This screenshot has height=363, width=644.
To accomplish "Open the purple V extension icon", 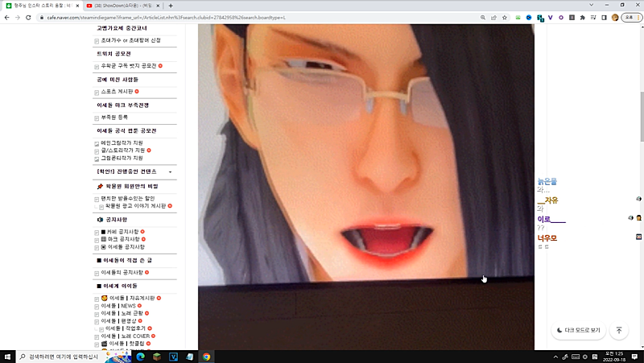I will tap(551, 18).
